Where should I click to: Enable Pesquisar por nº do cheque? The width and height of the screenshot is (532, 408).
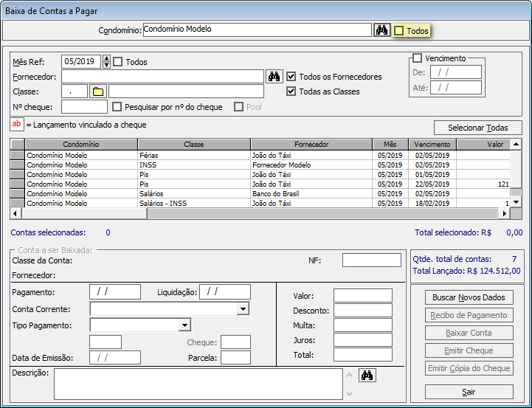pyautogui.click(x=117, y=107)
